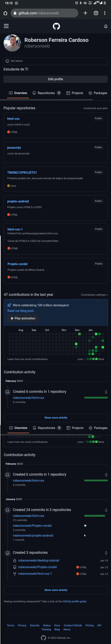Collapse January 24 commits entry
111x644 pixels.
106,510
